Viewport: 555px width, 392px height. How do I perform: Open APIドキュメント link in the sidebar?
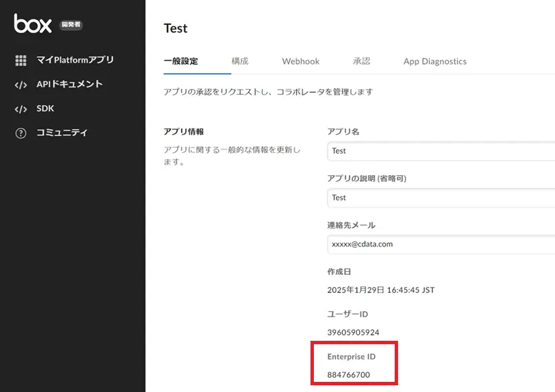coord(69,84)
